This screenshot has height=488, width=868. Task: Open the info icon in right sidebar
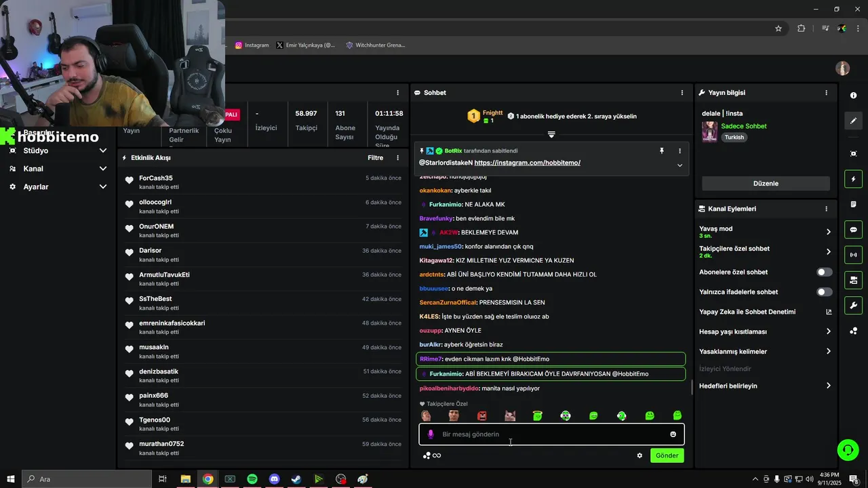pyautogui.click(x=853, y=96)
